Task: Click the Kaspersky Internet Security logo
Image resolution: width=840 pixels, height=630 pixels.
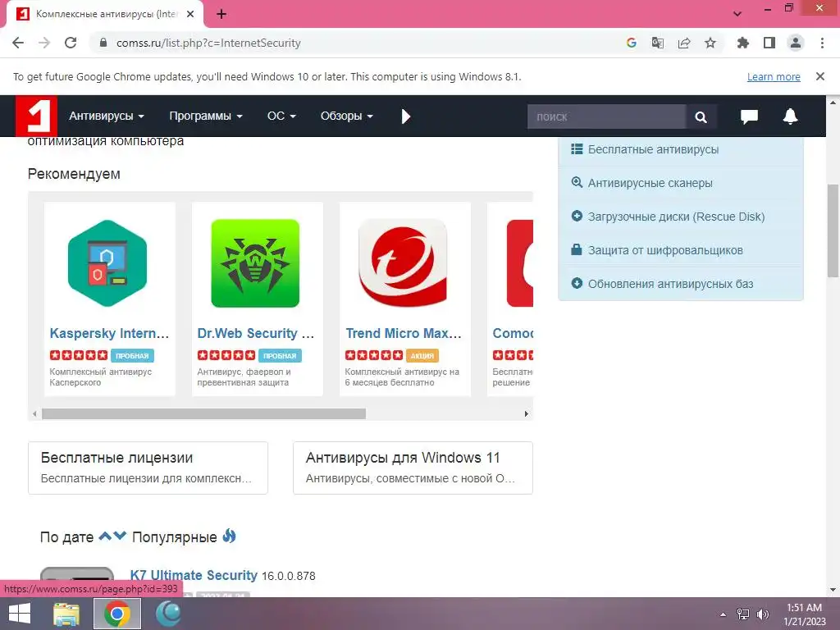Action: [x=107, y=263]
